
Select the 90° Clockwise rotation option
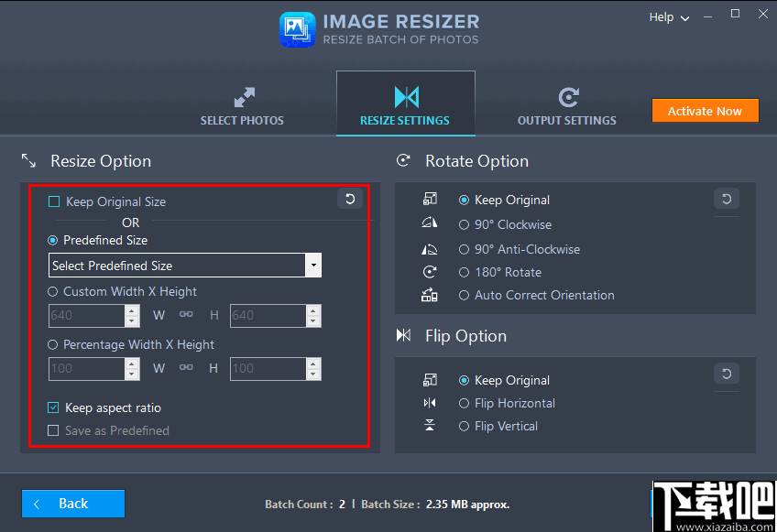(465, 224)
